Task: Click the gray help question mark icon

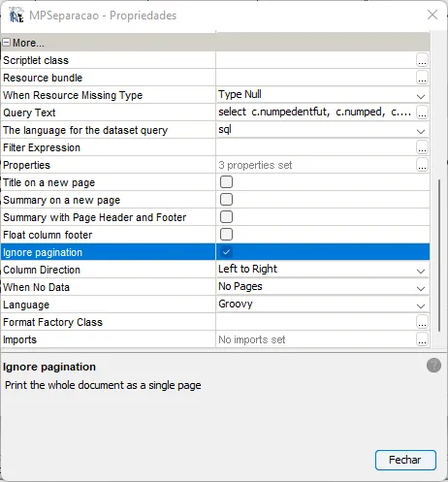Action: (433, 366)
